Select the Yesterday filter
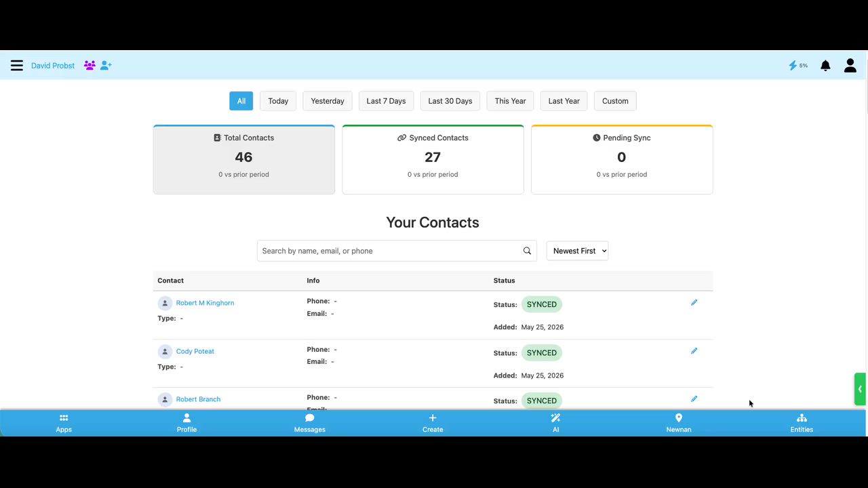 point(328,101)
